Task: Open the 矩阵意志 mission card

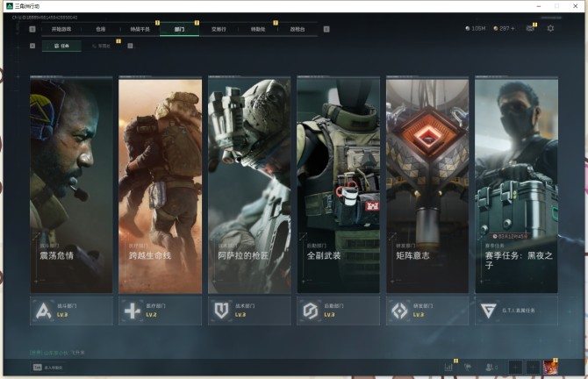Action: pyautogui.click(x=427, y=184)
